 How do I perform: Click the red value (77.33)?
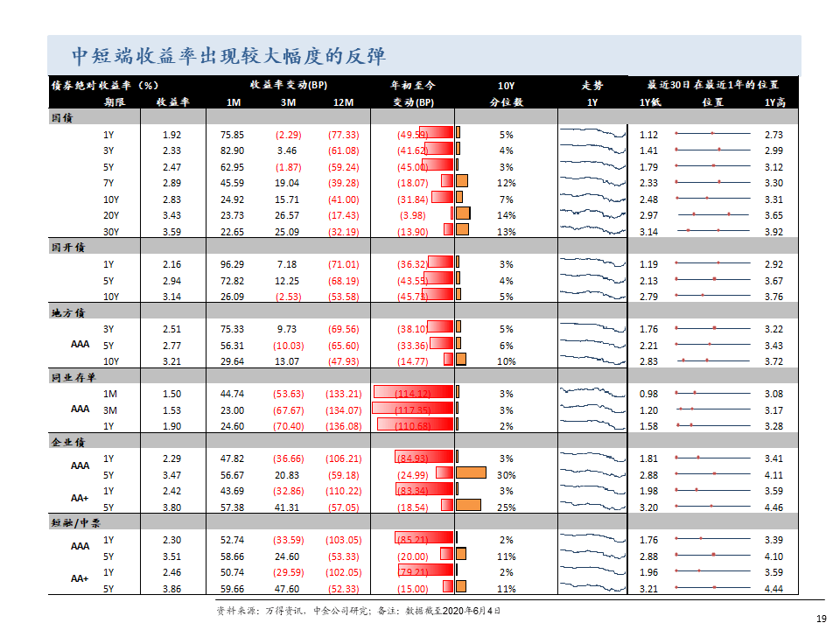click(x=343, y=135)
